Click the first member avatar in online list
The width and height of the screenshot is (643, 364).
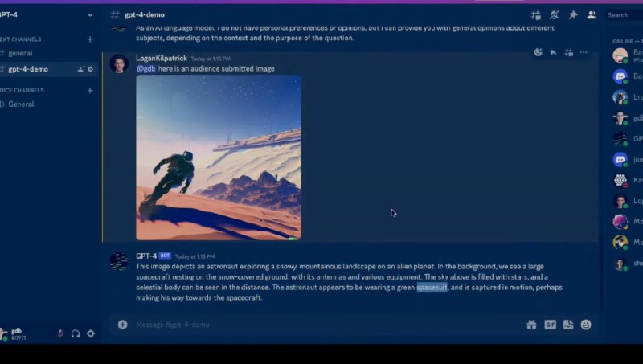click(x=620, y=55)
